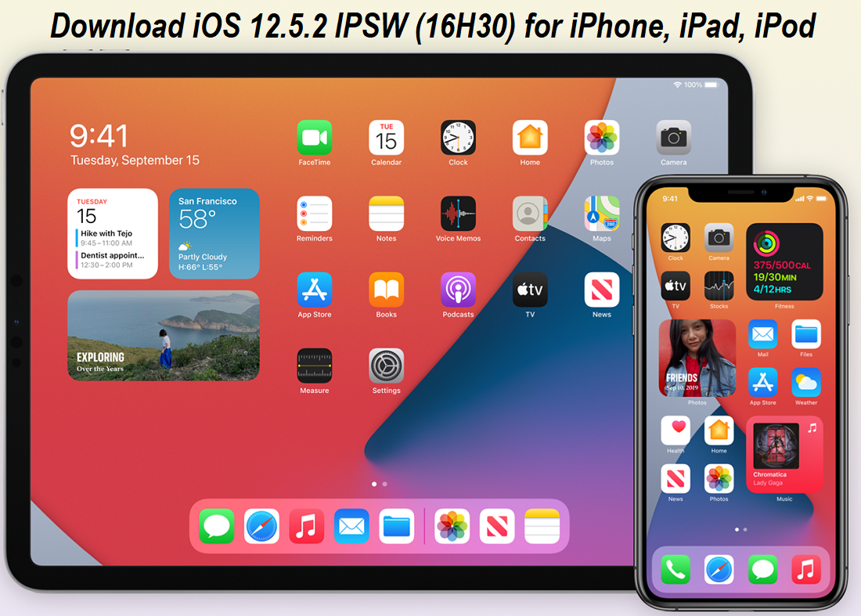Open News app on iPad home screen
861x616 pixels.
click(602, 290)
